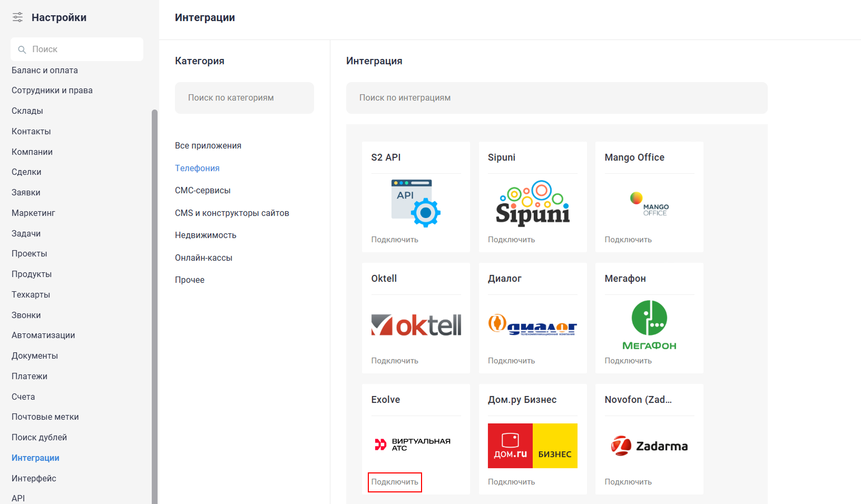Viewport: 861px width, 504px height.
Task: Connect the Sipuni integration via Подключить
Action: point(511,240)
